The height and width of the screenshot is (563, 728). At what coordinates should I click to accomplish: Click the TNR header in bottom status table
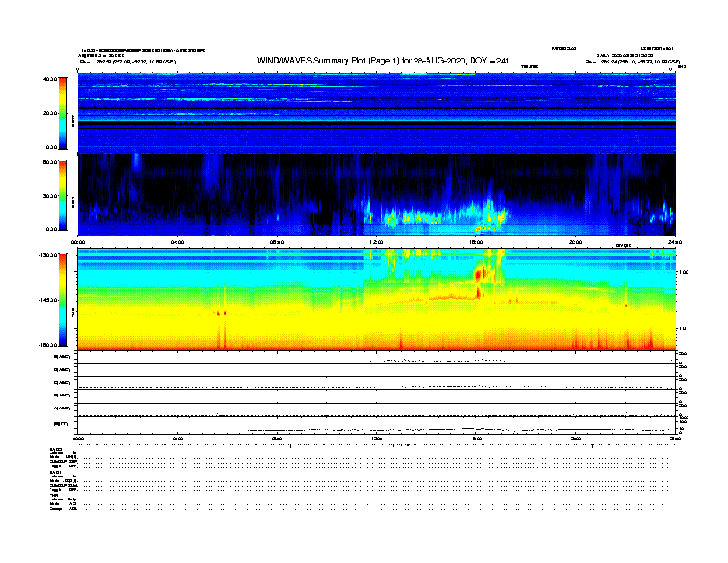pyautogui.click(x=53, y=496)
